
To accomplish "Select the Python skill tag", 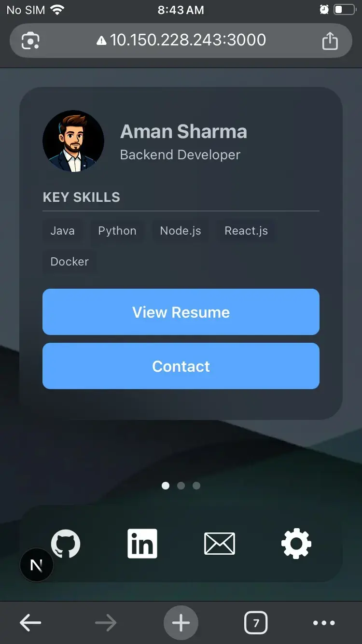I will [x=117, y=231].
